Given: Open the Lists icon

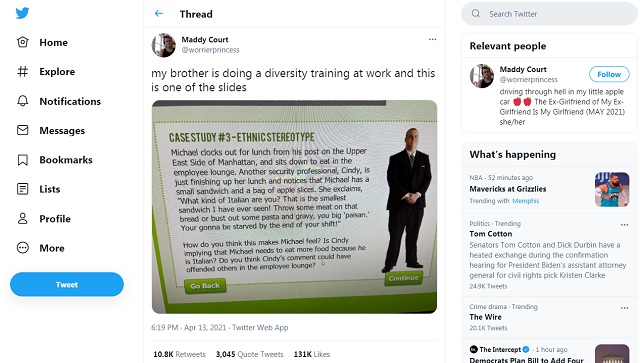Looking at the screenshot, I should pos(22,189).
